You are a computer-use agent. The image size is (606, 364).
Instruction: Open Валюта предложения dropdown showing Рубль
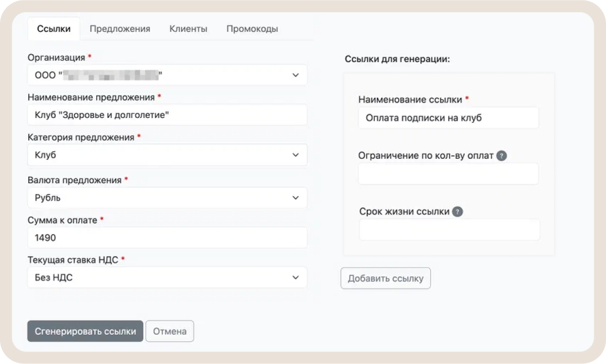(167, 198)
